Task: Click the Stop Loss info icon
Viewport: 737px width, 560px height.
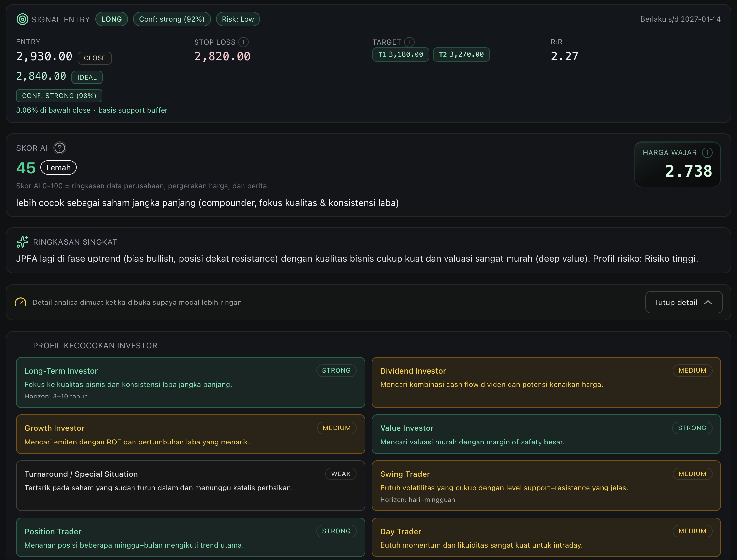Action: (x=244, y=42)
